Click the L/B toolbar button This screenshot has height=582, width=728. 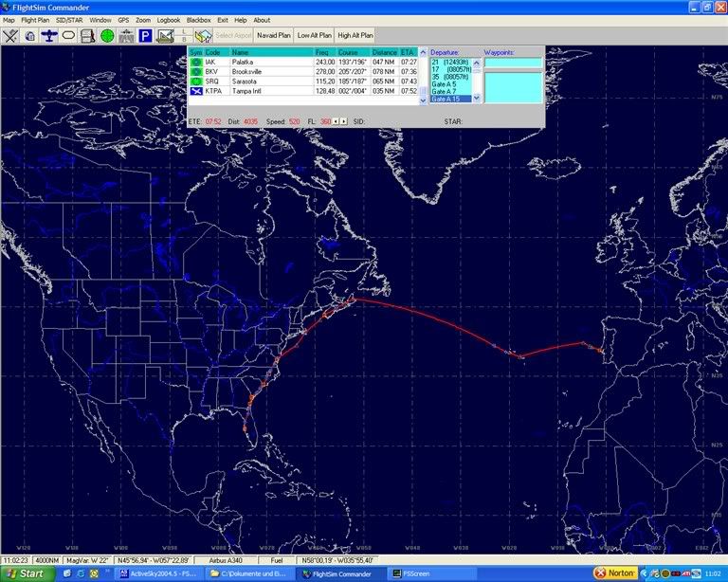coord(184,35)
